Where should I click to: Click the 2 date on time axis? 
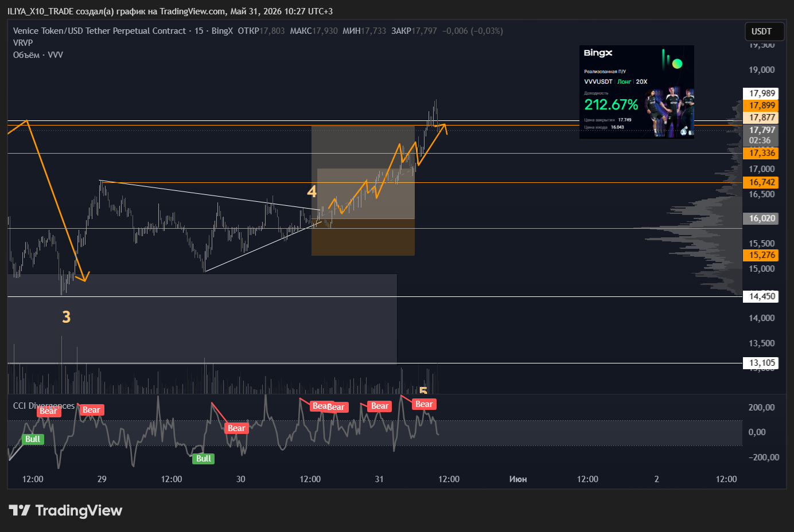pos(657,479)
